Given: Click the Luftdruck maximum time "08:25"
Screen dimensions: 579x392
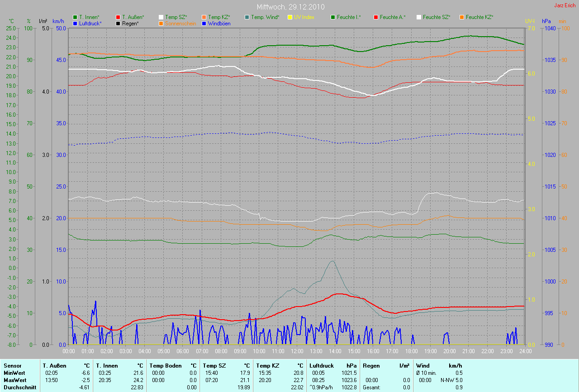Looking at the screenshot, I should pyautogui.click(x=319, y=380).
